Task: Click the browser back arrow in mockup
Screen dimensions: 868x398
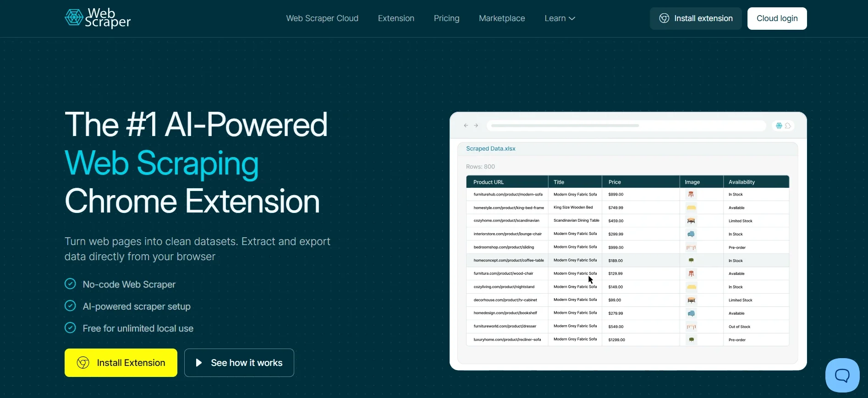Action: [466, 125]
